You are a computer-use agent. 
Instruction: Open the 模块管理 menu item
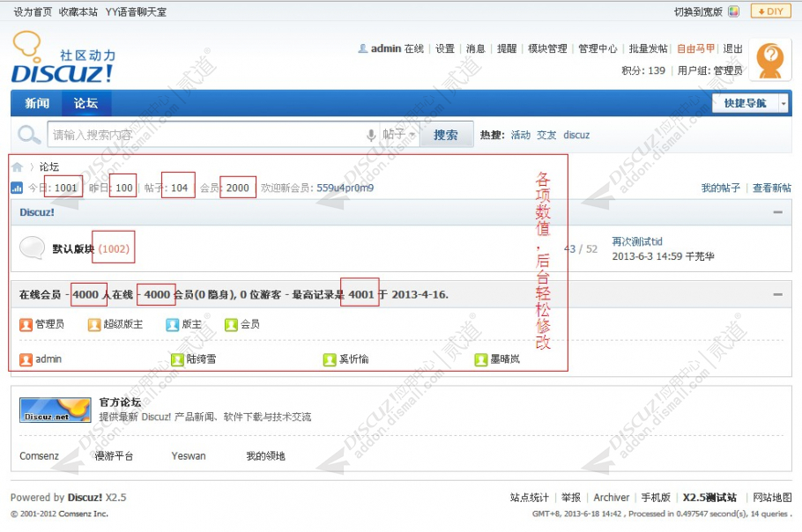tap(547, 48)
